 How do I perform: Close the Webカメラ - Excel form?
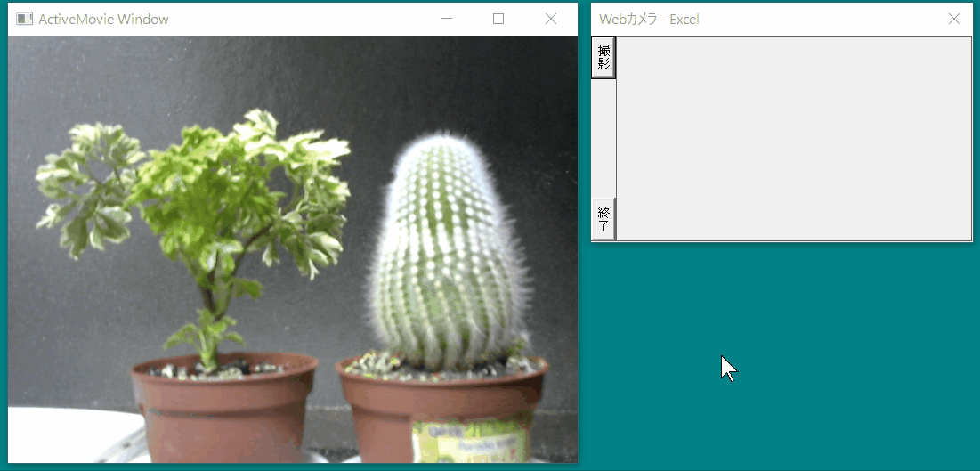pyautogui.click(x=954, y=19)
